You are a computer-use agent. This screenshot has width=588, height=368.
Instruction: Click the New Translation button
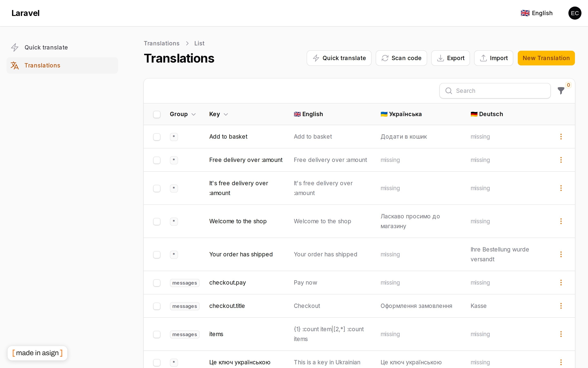click(546, 58)
